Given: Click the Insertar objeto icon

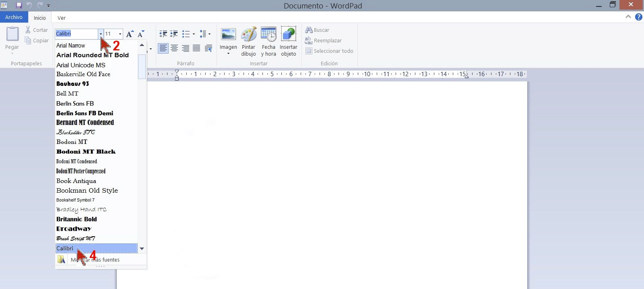Looking at the screenshot, I should point(288,35).
